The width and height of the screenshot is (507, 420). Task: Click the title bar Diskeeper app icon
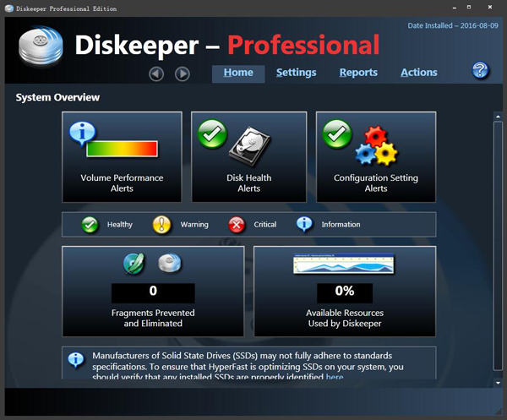tap(9, 8)
